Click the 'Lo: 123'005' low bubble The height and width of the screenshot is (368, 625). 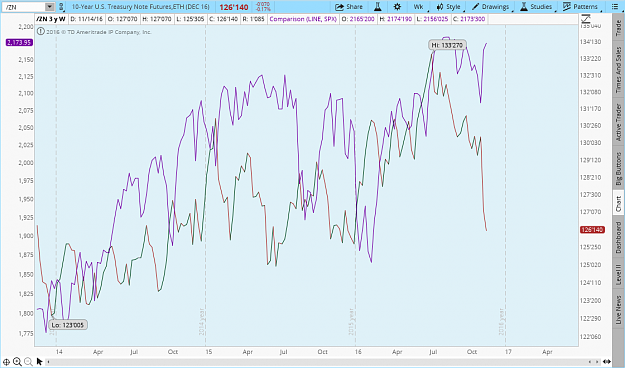pyautogui.click(x=67, y=325)
